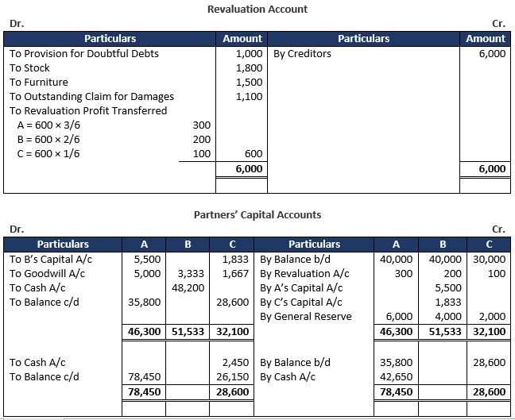
Task: Click 'A = 600 × 3/6' line
Action: point(48,125)
